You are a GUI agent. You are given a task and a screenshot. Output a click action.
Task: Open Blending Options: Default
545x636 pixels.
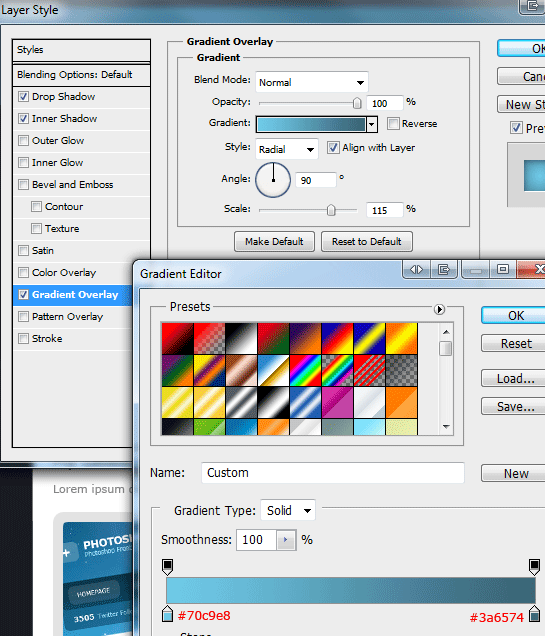(x=82, y=75)
